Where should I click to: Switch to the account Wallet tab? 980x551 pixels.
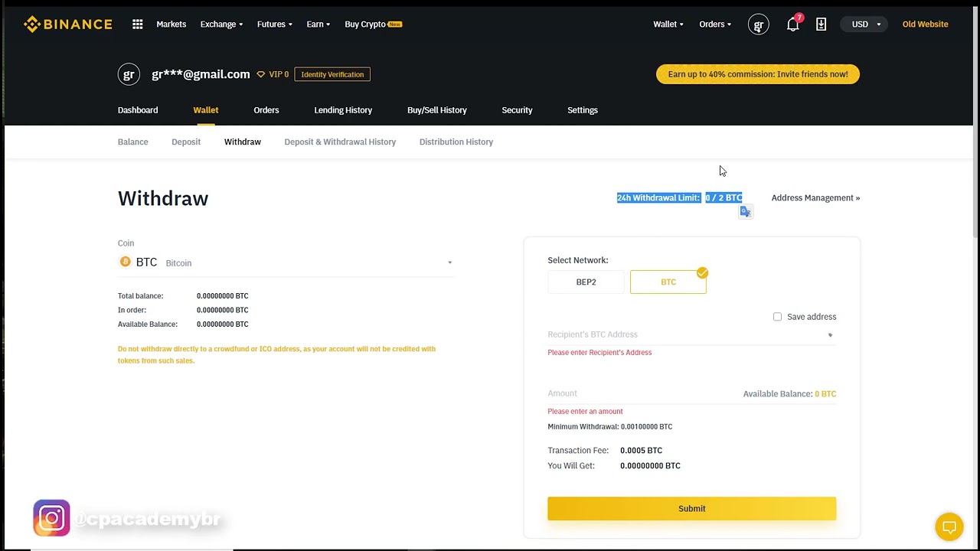tap(206, 110)
